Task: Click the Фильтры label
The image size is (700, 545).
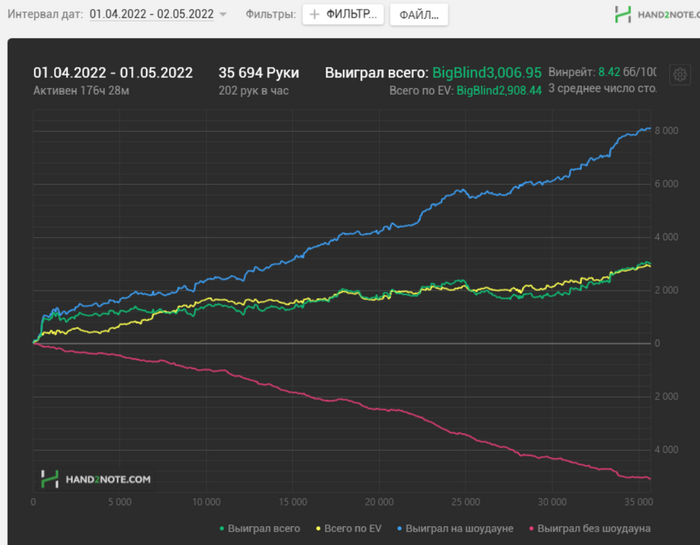Action: tap(271, 14)
